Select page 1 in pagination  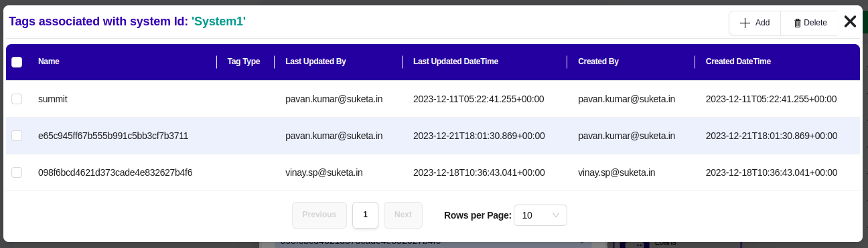coord(365,215)
